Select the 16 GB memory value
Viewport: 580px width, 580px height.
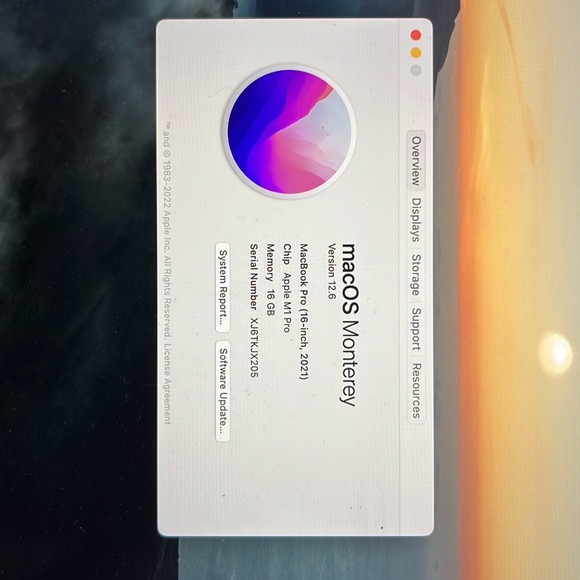(x=270, y=302)
